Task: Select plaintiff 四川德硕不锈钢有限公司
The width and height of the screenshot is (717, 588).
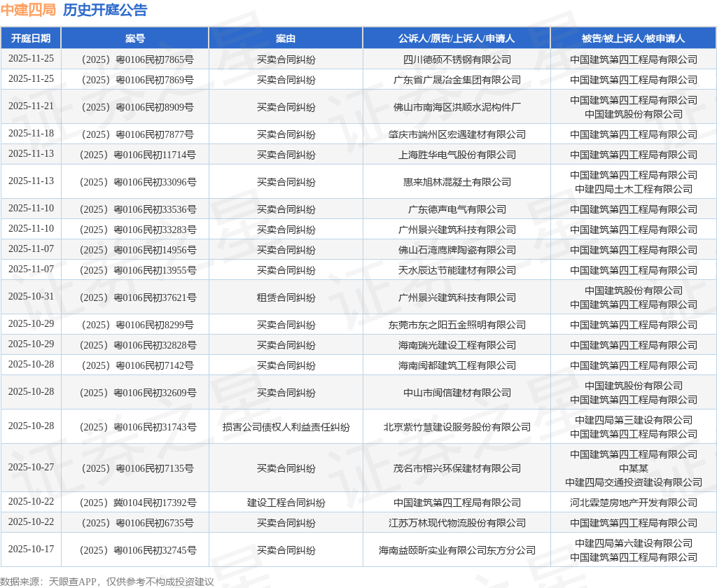Action: click(457, 59)
